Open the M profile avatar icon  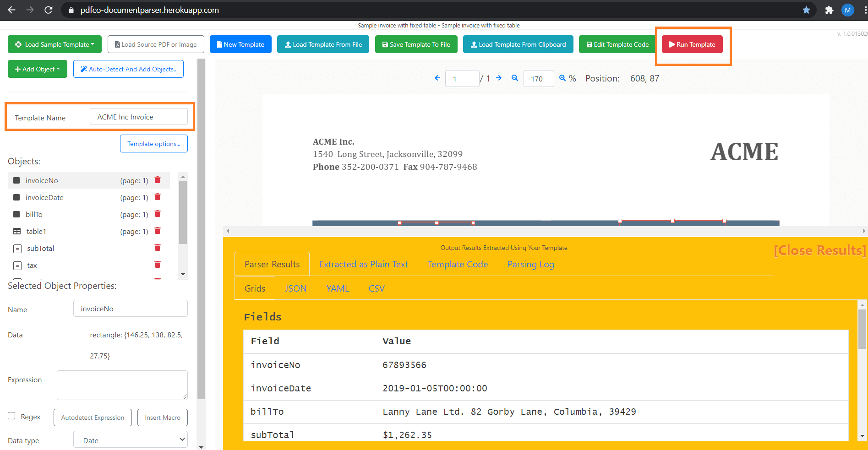coord(847,10)
